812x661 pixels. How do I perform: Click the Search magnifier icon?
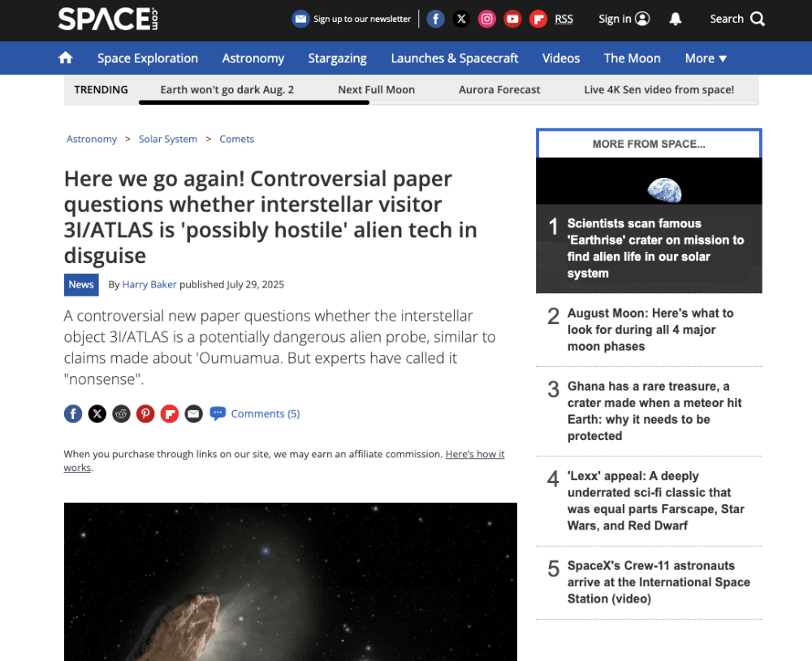[758, 19]
